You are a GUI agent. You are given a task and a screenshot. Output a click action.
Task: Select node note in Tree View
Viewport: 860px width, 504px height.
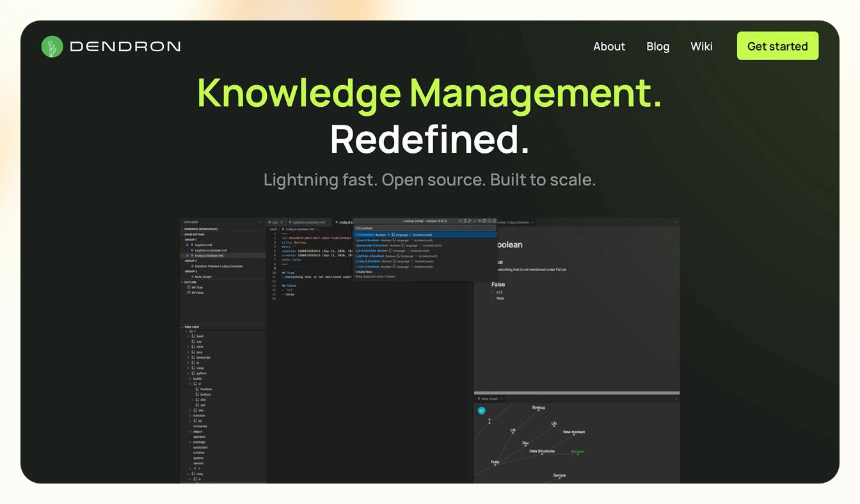(x=200, y=368)
